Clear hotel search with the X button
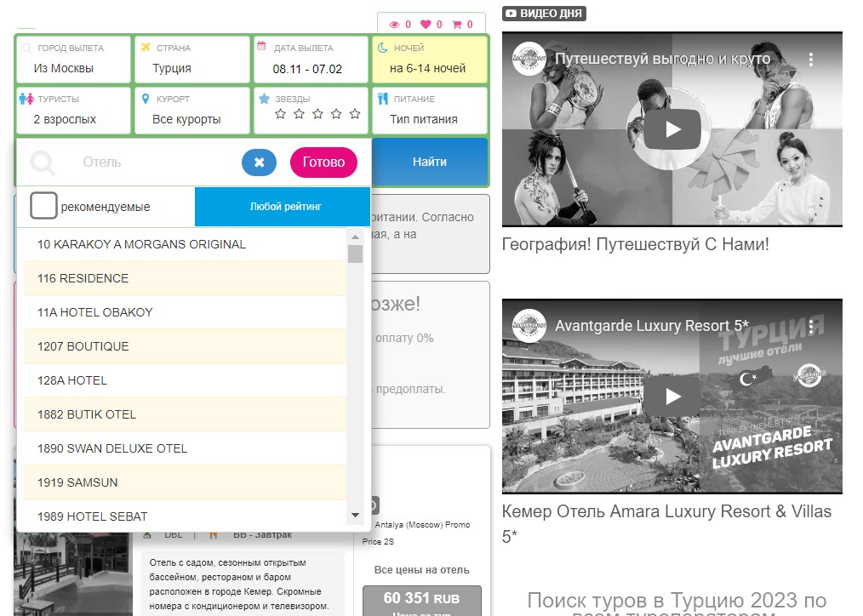Viewport: 863px width, 616px height. (259, 162)
